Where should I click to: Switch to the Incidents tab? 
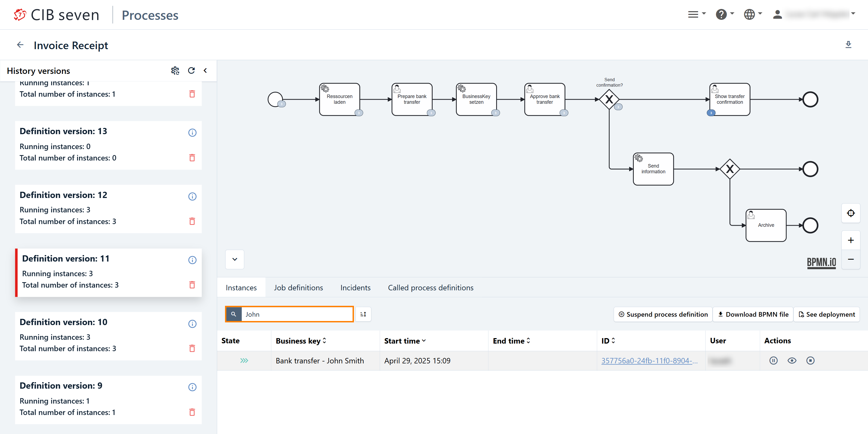coord(355,288)
